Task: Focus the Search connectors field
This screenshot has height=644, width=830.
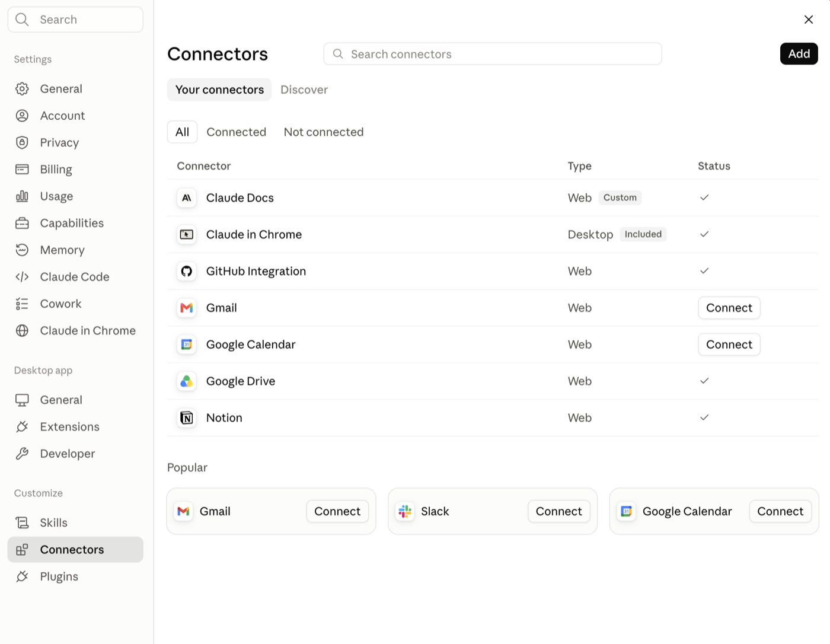Action: pyautogui.click(x=493, y=54)
